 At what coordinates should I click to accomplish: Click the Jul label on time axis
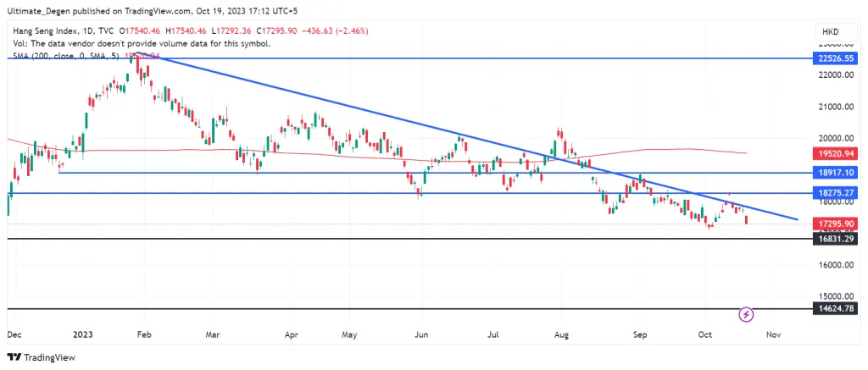[x=493, y=334]
